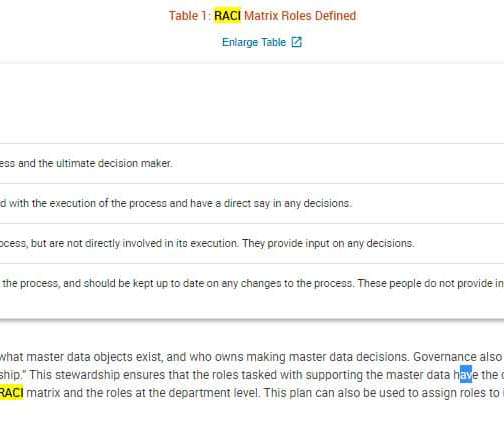The image size is (504, 421).
Task: Select the row 'not directly involved in its execution'
Action: [252, 243]
